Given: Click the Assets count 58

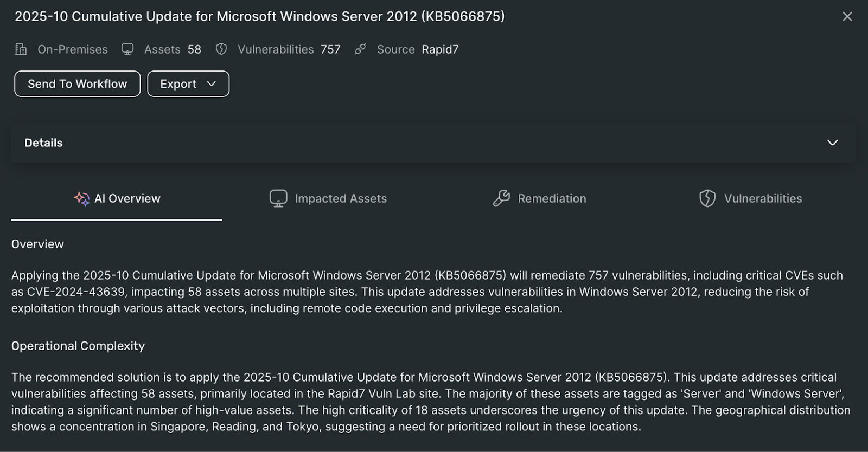Looking at the screenshot, I should coord(194,49).
